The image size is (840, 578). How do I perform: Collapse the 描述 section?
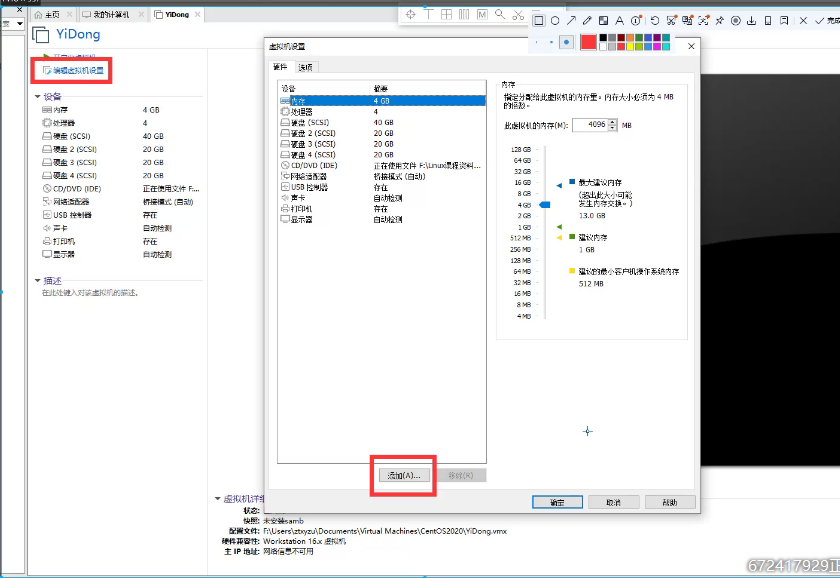(38, 280)
